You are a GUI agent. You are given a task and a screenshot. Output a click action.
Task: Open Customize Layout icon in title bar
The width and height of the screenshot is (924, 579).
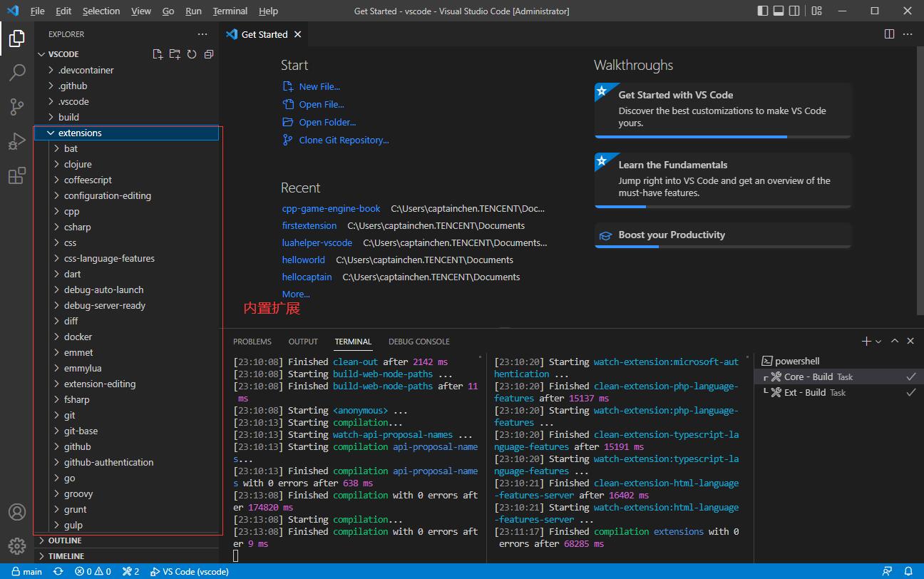point(817,11)
